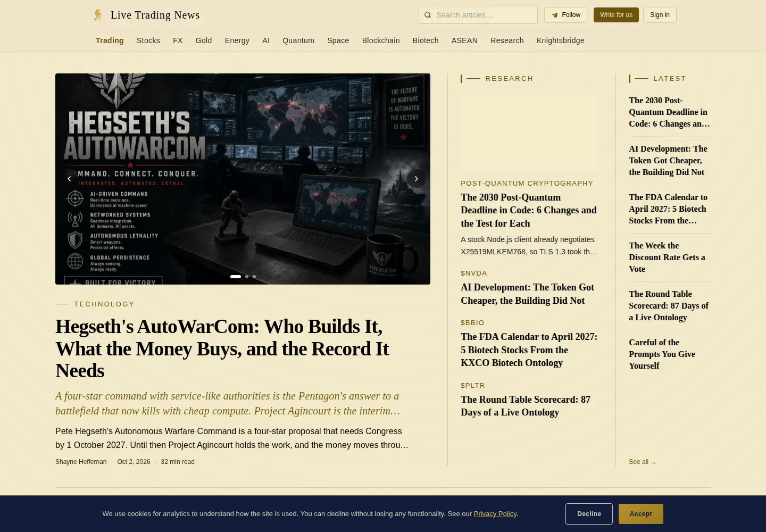Open Research article on 2030 Post-Quantum Deadline
This screenshot has height=532, width=766.
529,210
